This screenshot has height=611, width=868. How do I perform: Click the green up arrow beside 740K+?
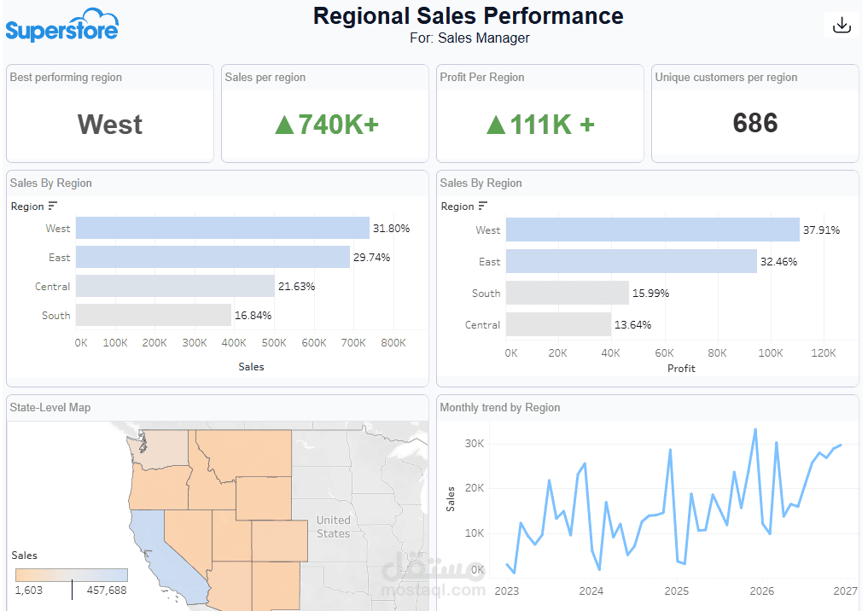coord(284,125)
